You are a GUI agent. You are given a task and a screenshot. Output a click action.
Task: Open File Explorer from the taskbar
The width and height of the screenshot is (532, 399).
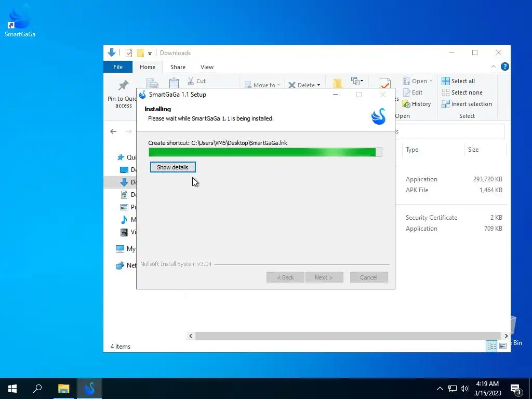(x=63, y=389)
